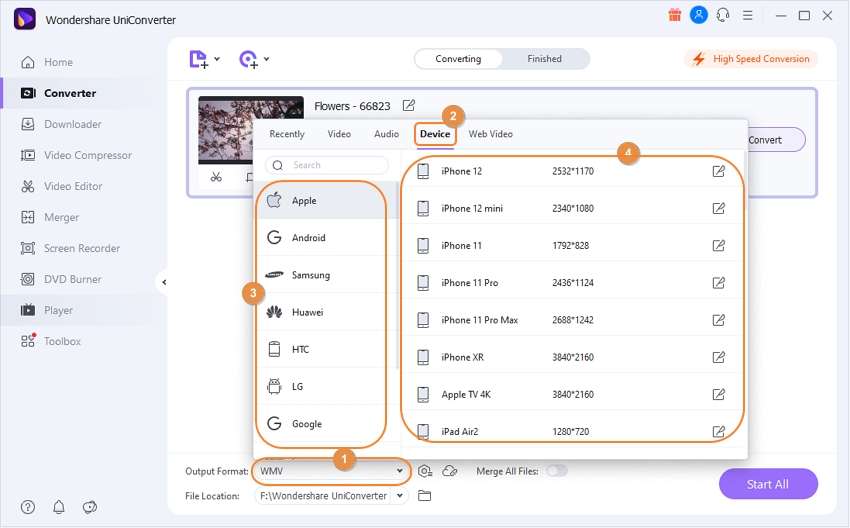
Task: Choose iPhone XR 3840*2160 preset
Action: point(574,357)
